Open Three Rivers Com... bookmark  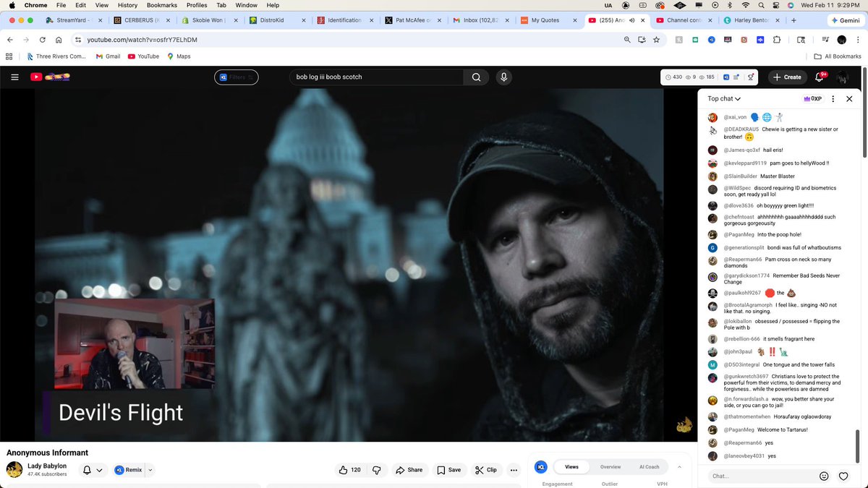coord(56,56)
